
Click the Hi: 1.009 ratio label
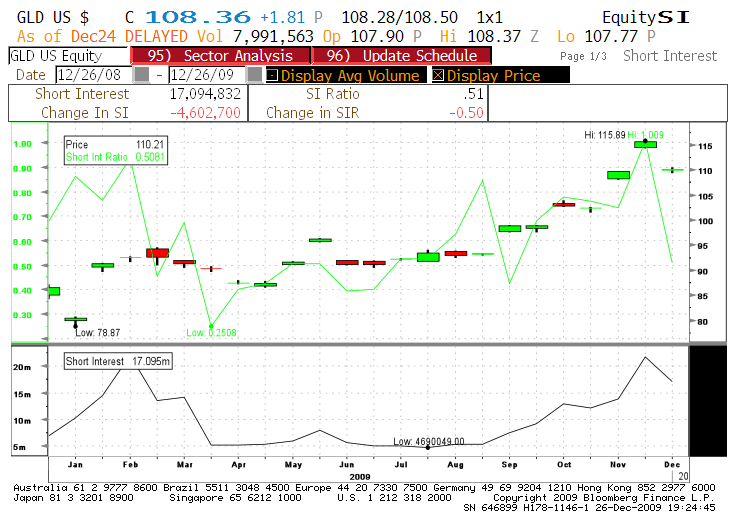645,135
